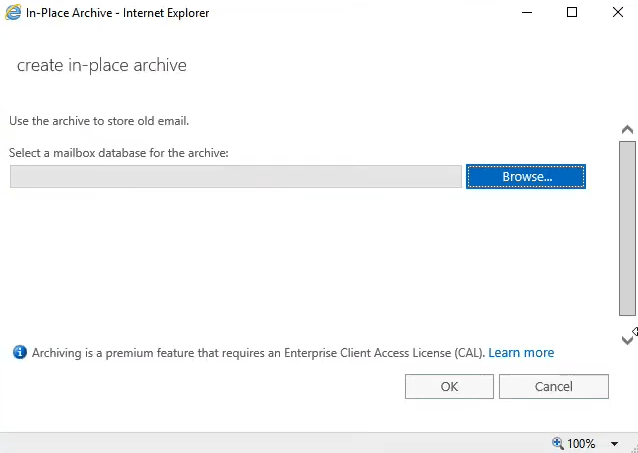Minimize the In-Place Archive window
The width and height of the screenshot is (638, 453).
click(x=526, y=13)
